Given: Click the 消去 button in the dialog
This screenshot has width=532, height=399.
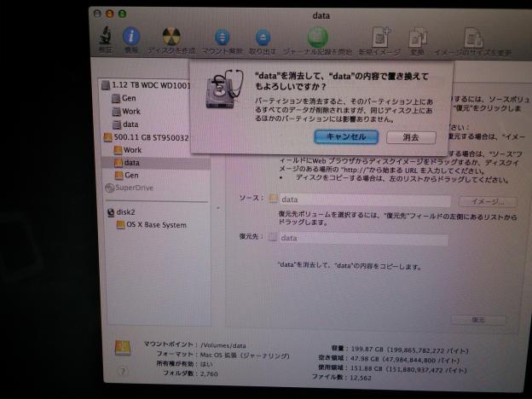Looking at the screenshot, I should (411, 137).
